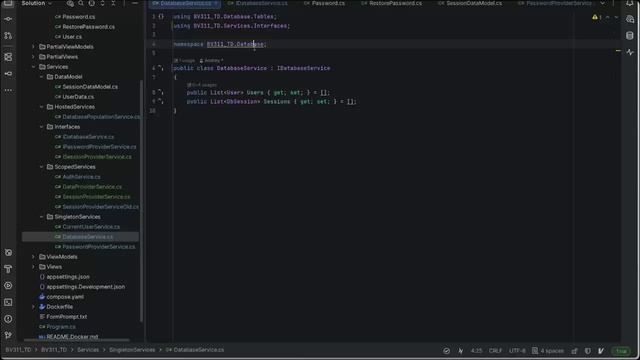Open compose.yaml in the Solution tree
640x360 pixels.
pos(65,297)
